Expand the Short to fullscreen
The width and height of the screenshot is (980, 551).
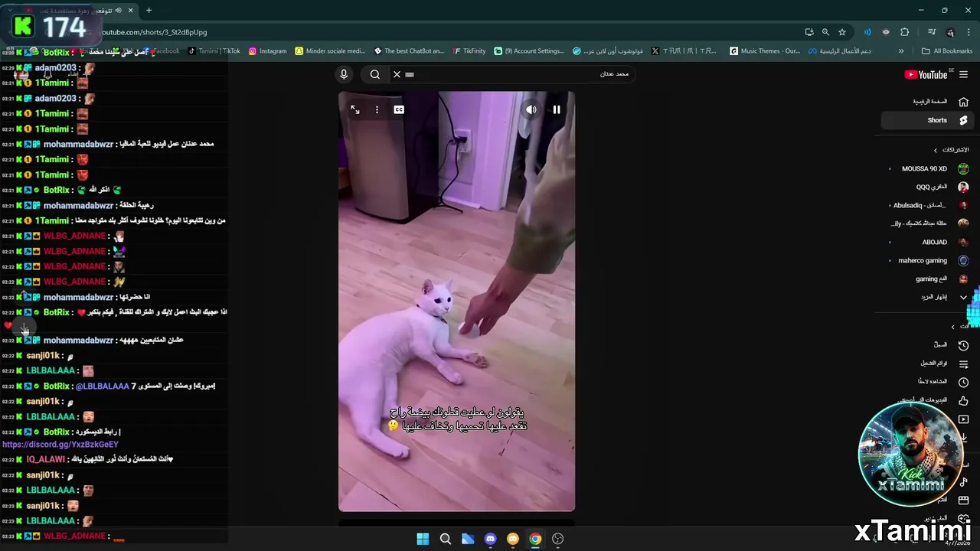click(x=355, y=109)
